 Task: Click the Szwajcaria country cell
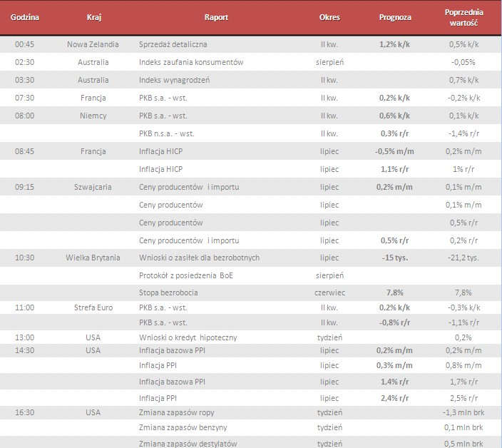point(93,187)
